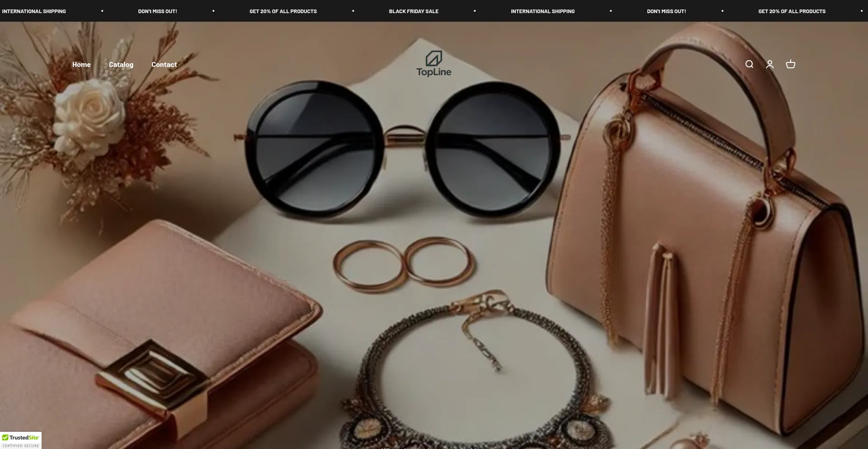
Task: Open the shopping cart basket icon
Action: tap(790, 64)
